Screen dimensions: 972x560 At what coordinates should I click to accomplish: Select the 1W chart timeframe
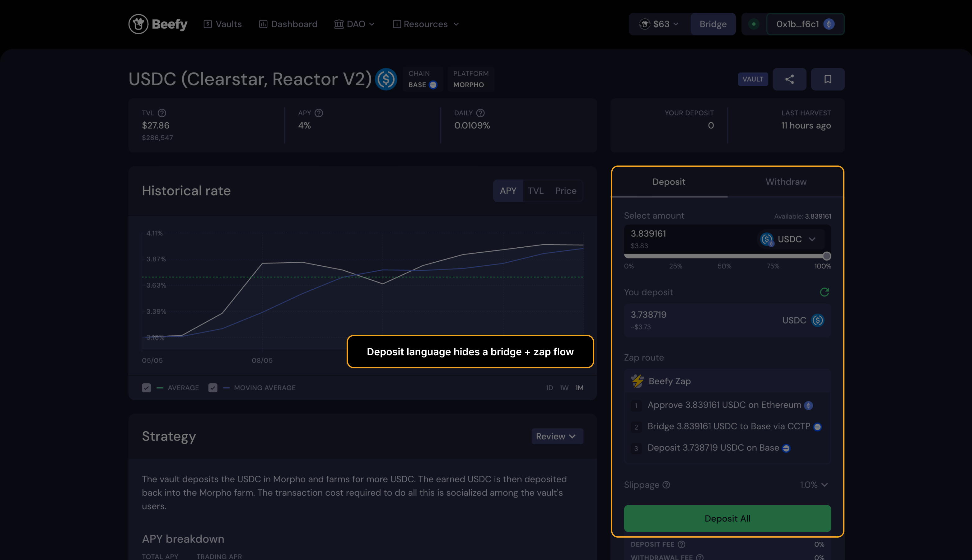coord(564,388)
